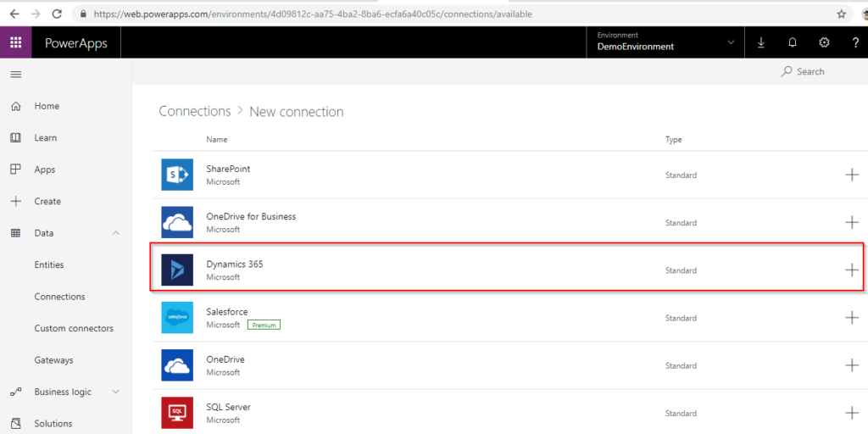This screenshot has height=434, width=868.
Task: Click the Solutions icon in sidebar
Action: point(15,424)
